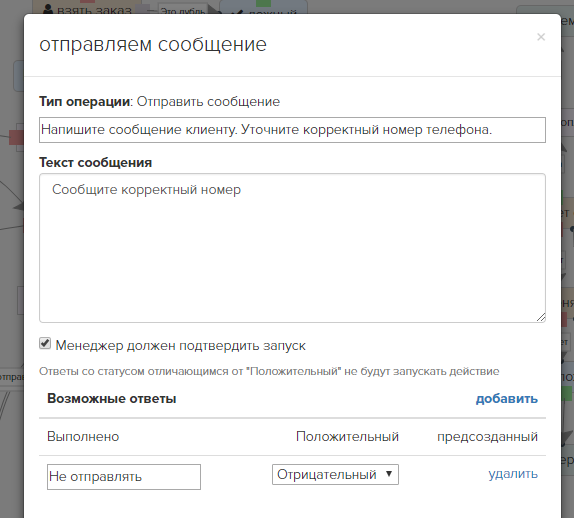Click the 'Возможные ответы' section heading

112,398
